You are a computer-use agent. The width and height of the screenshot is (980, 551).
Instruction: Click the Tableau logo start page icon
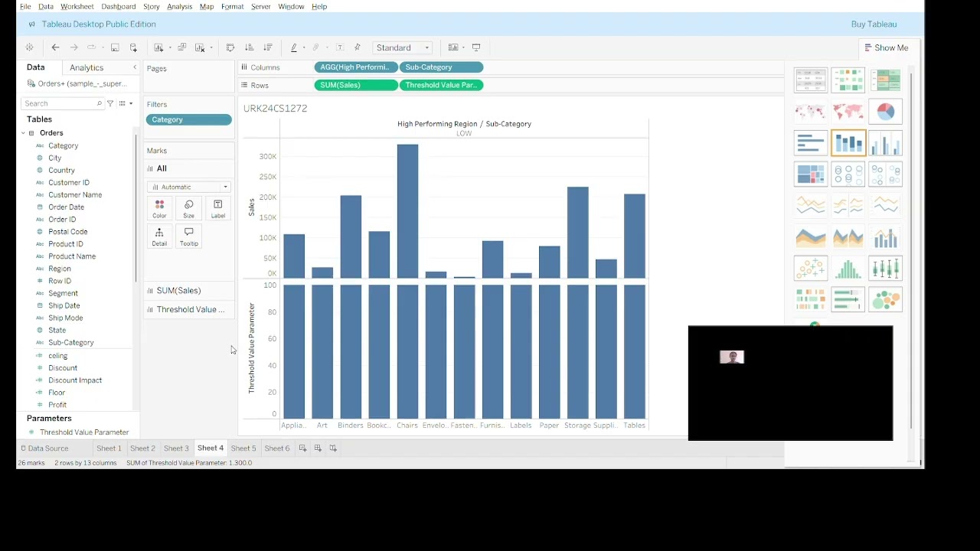coord(30,47)
